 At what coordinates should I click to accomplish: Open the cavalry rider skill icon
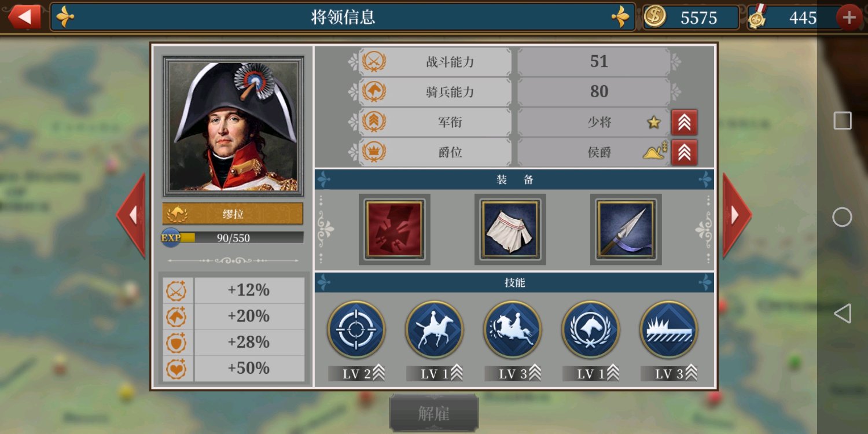(434, 329)
